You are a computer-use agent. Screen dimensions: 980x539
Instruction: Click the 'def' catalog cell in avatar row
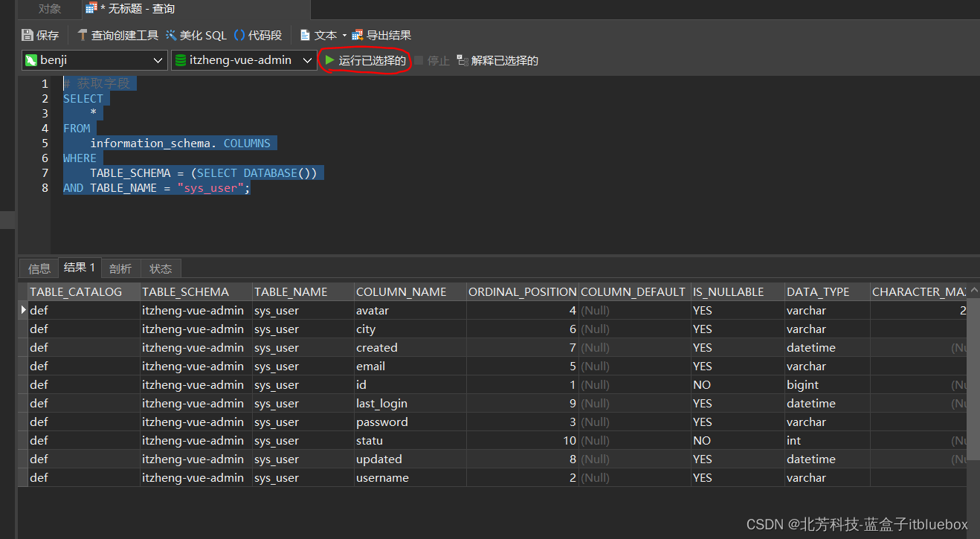tap(84, 310)
